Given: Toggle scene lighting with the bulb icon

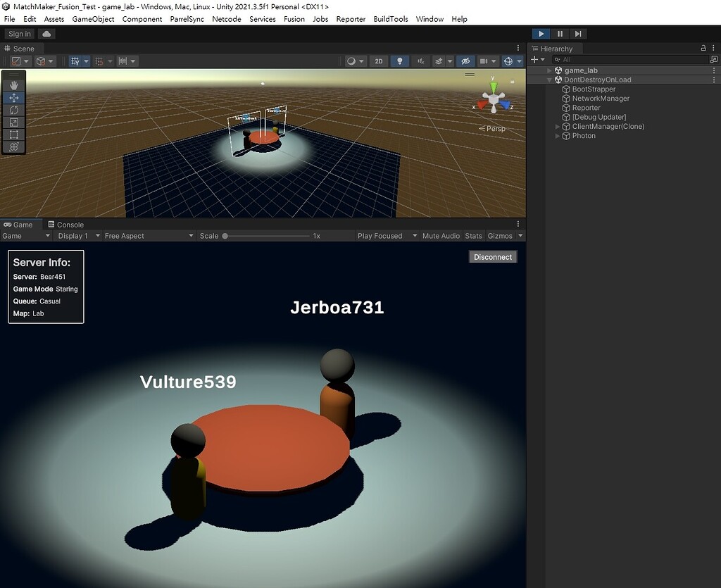Looking at the screenshot, I should pyautogui.click(x=400, y=61).
